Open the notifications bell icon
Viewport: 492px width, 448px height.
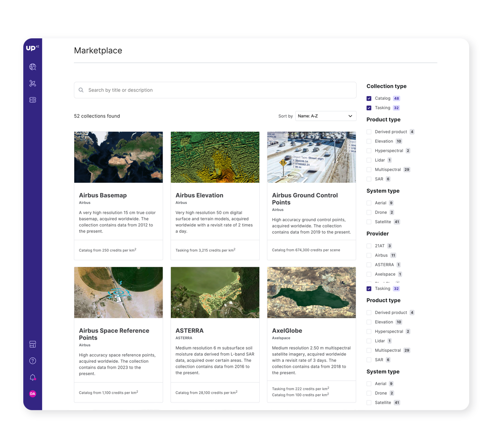click(x=33, y=377)
